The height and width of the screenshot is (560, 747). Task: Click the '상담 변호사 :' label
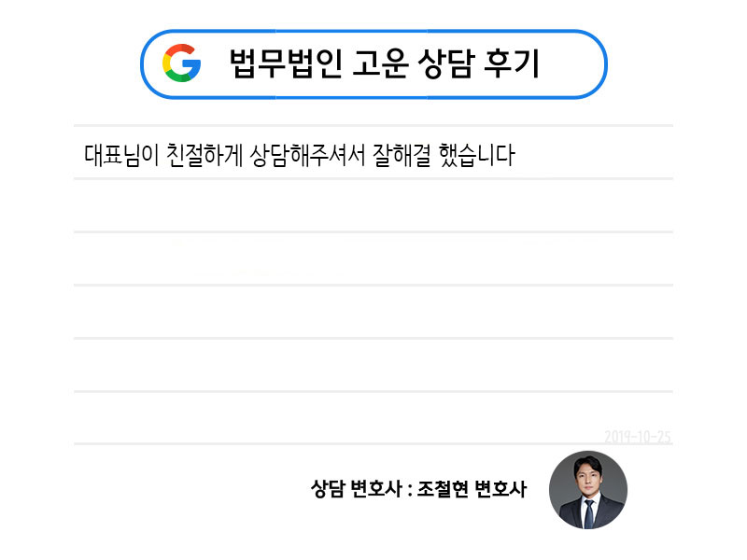pyautogui.click(x=360, y=489)
